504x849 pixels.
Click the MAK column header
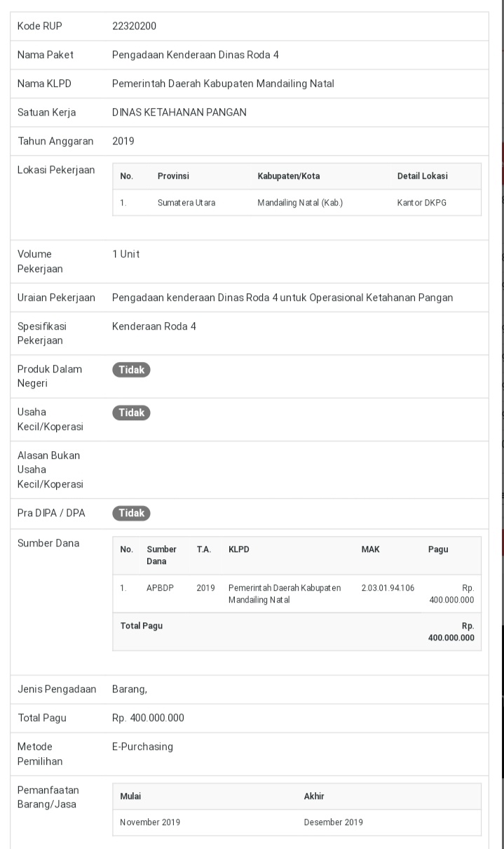[x=370, y=549]
